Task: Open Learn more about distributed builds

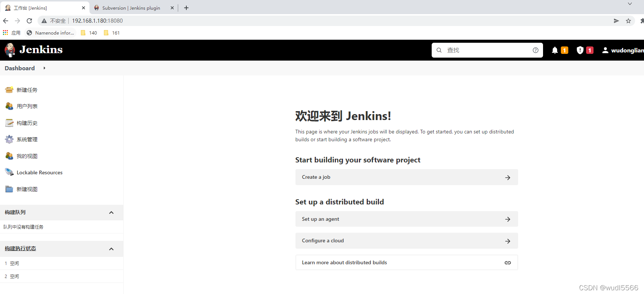Action: coord(406,262)
